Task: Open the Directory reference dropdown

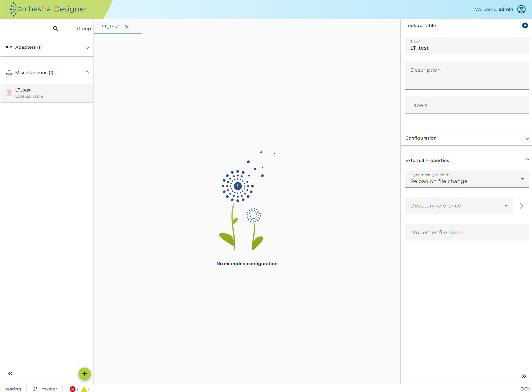Action: pos(459,206)
